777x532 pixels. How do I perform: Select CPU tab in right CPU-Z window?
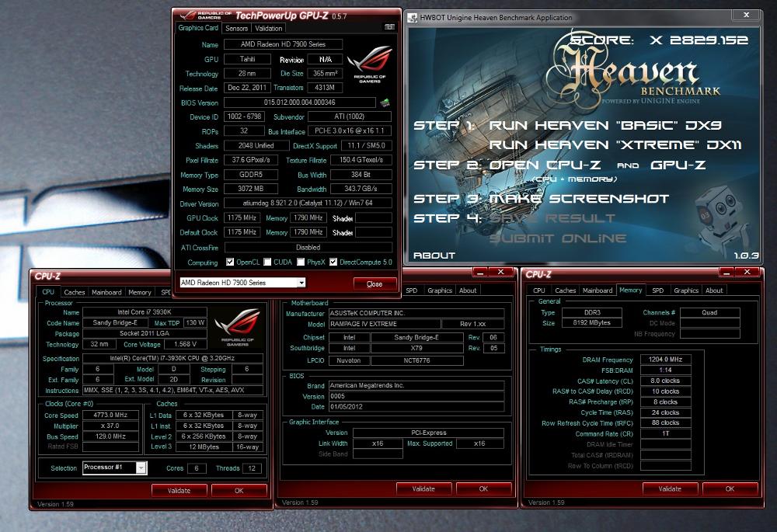pos(539,290)
